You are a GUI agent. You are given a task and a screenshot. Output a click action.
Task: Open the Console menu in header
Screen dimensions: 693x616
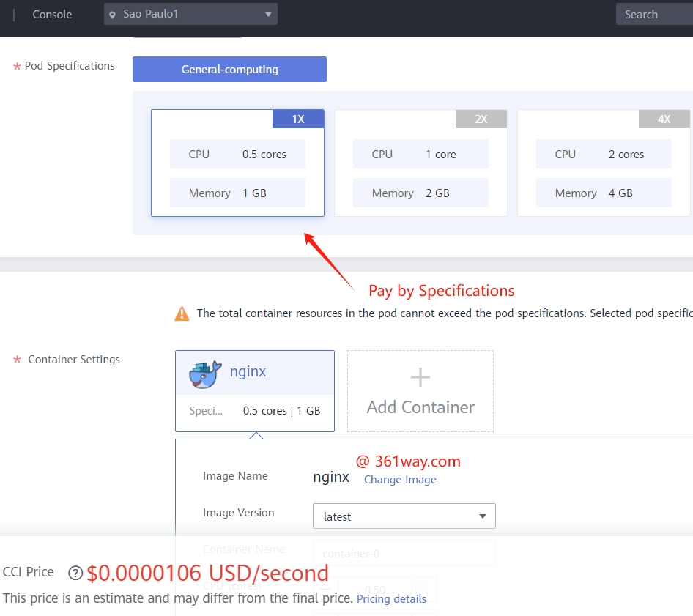(52, 15)
